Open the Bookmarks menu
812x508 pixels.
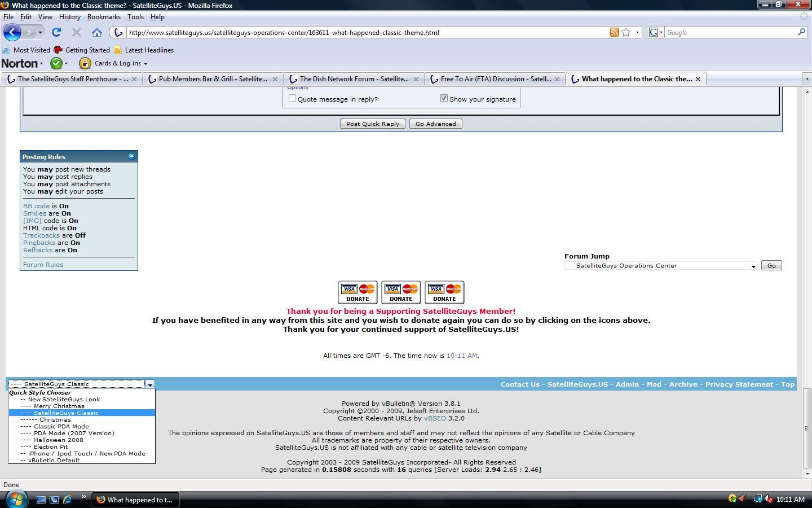(104, 17)
